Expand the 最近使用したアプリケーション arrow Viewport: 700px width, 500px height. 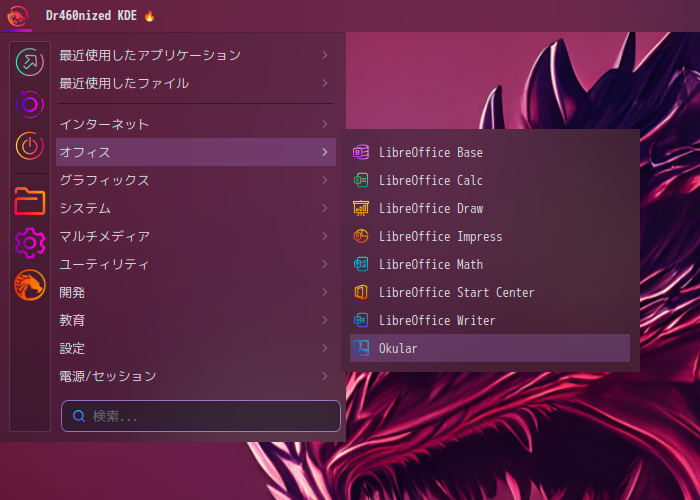325,55
